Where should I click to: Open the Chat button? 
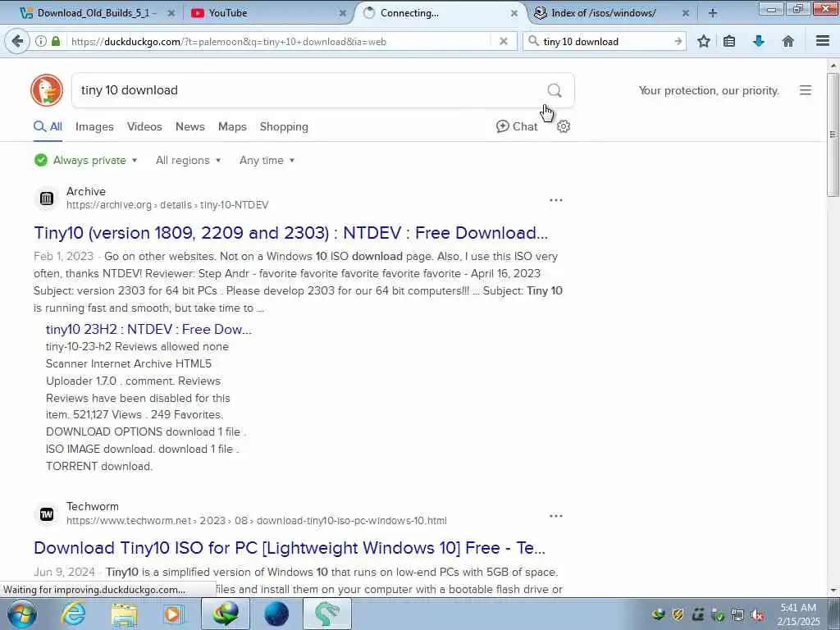click(517, 126)
